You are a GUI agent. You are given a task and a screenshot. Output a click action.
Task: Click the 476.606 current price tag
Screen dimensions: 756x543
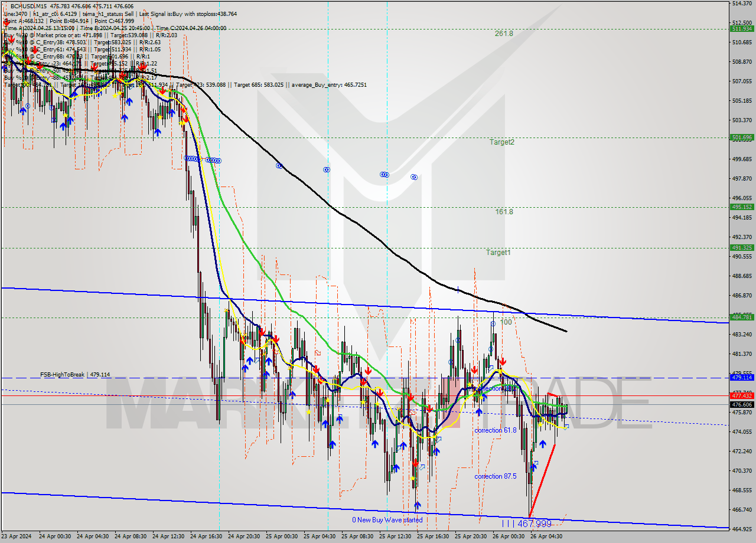click(x=742, y=405)
